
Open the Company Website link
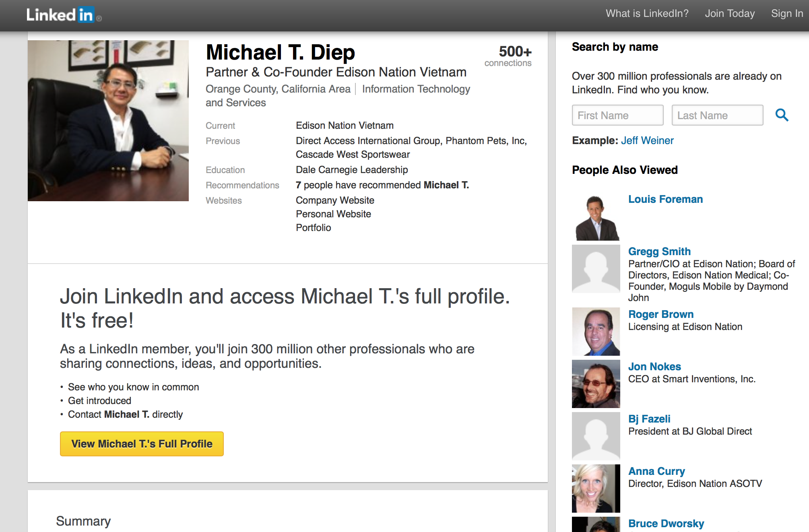tap(335, 200)
